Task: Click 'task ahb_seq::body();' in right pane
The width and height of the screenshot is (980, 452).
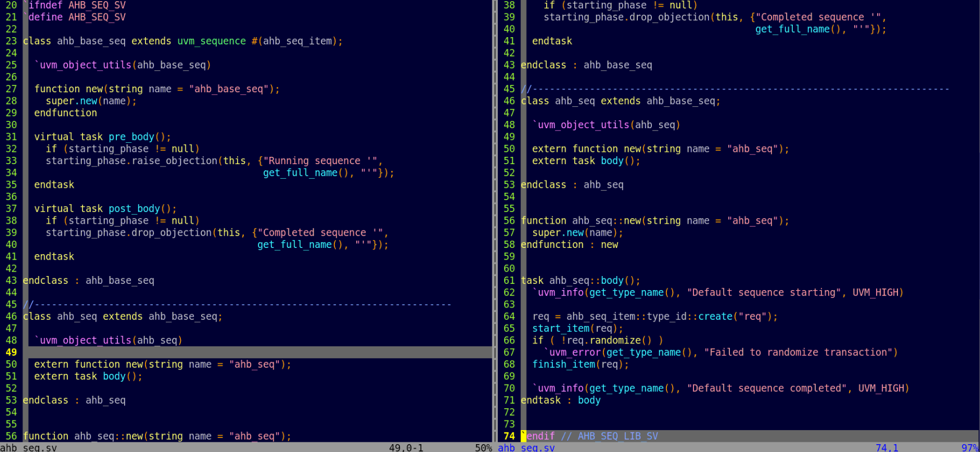Action: 580,280
